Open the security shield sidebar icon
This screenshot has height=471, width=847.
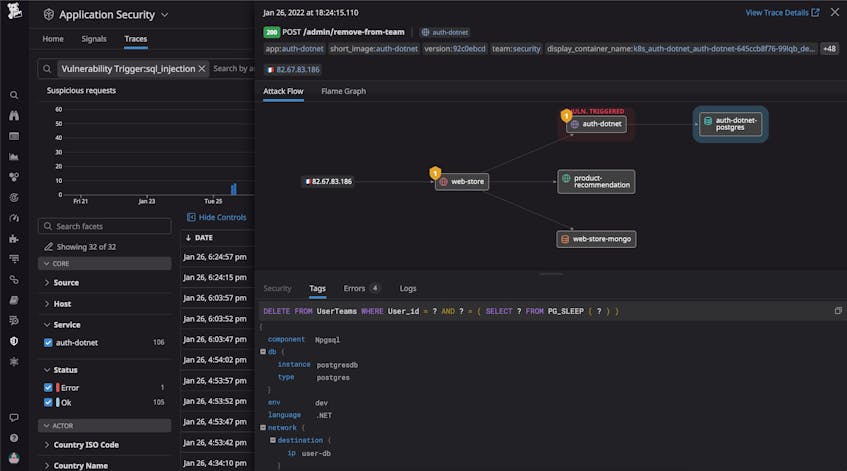[14, 341]
